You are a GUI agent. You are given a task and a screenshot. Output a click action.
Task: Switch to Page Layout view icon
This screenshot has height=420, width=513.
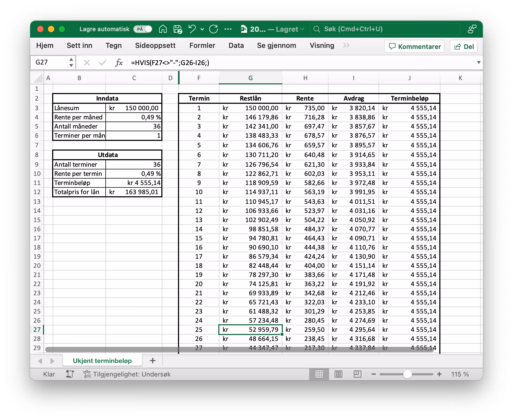coord(338,374)
